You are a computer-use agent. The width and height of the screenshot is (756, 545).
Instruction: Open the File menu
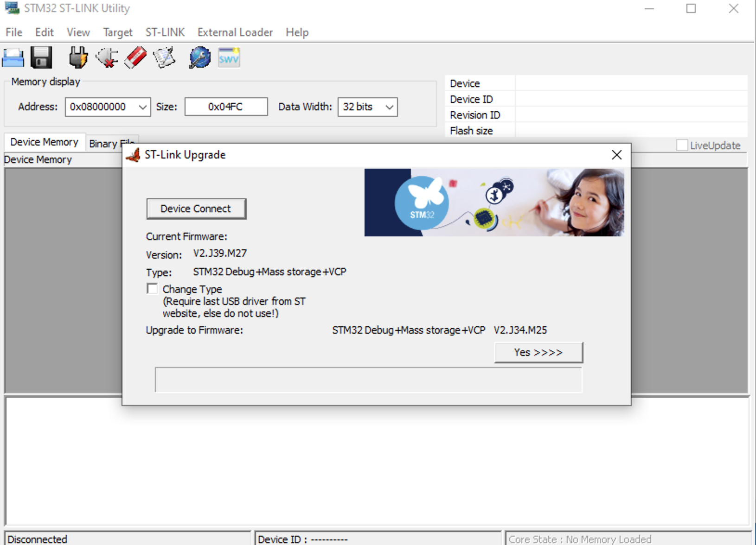pos(14,32)
